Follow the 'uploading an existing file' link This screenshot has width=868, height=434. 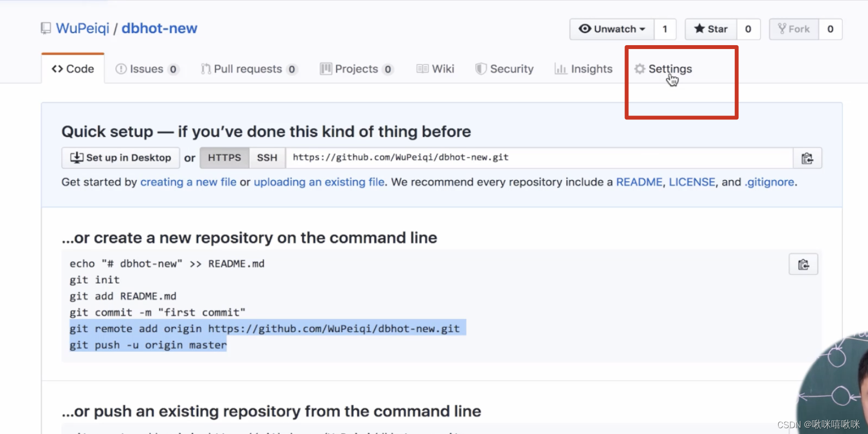pyautogui.click(x=319, y=182)
